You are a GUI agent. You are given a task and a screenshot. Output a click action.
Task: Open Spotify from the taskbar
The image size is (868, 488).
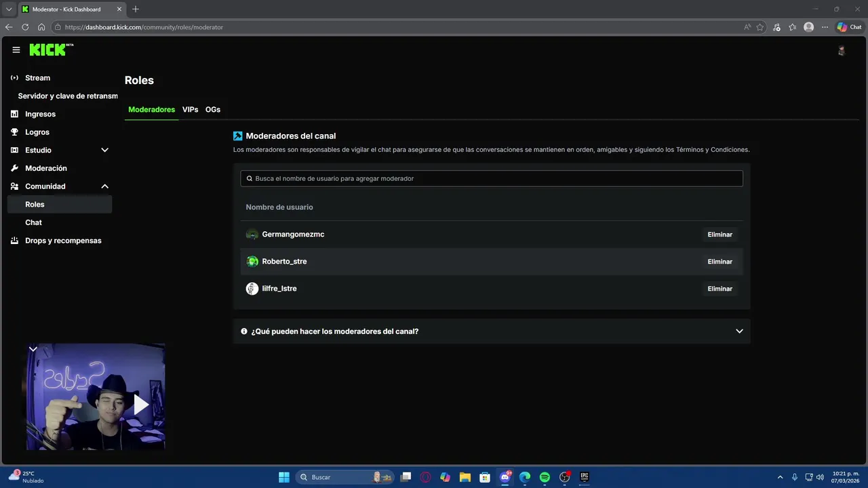pos(545,477)
